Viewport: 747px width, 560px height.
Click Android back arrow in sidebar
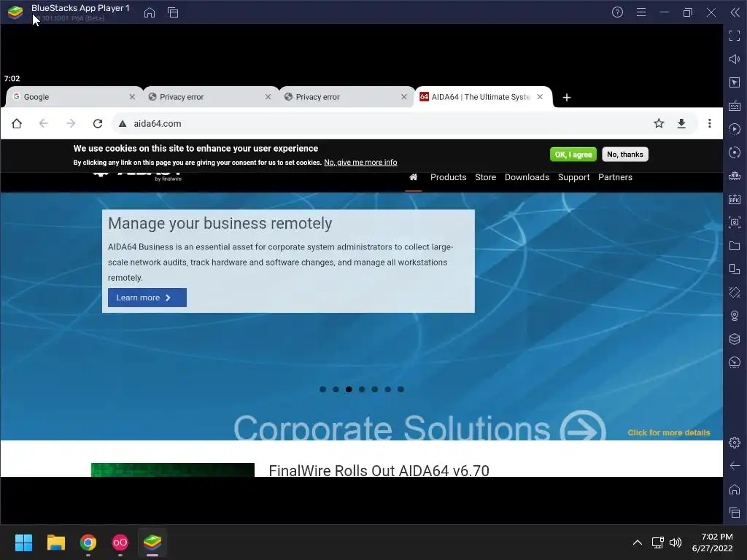pyautogui.click(x=735, y=466)
